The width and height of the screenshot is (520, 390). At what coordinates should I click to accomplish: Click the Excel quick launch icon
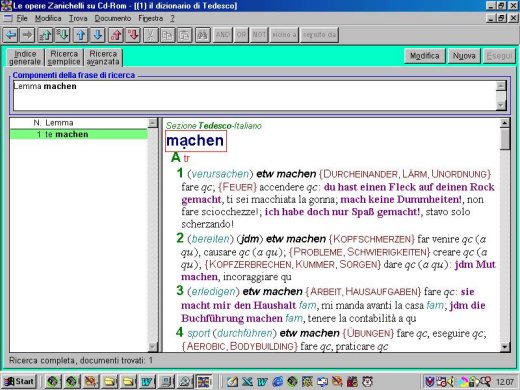(x=247, y=381)
